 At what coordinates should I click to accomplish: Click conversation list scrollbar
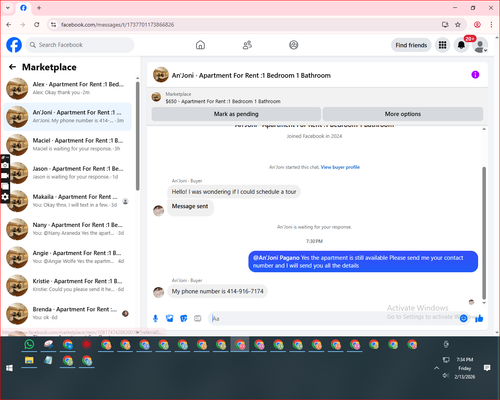click(x=137, y=137)
